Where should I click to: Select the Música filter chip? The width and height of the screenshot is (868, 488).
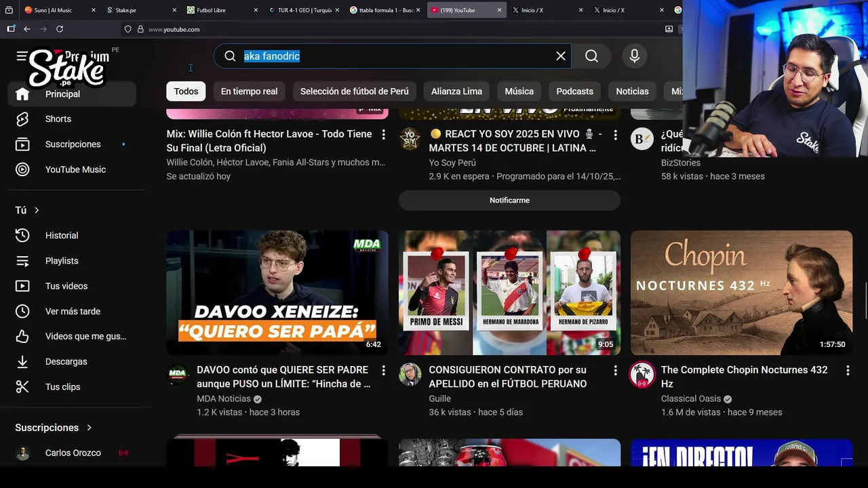(519, 91)
